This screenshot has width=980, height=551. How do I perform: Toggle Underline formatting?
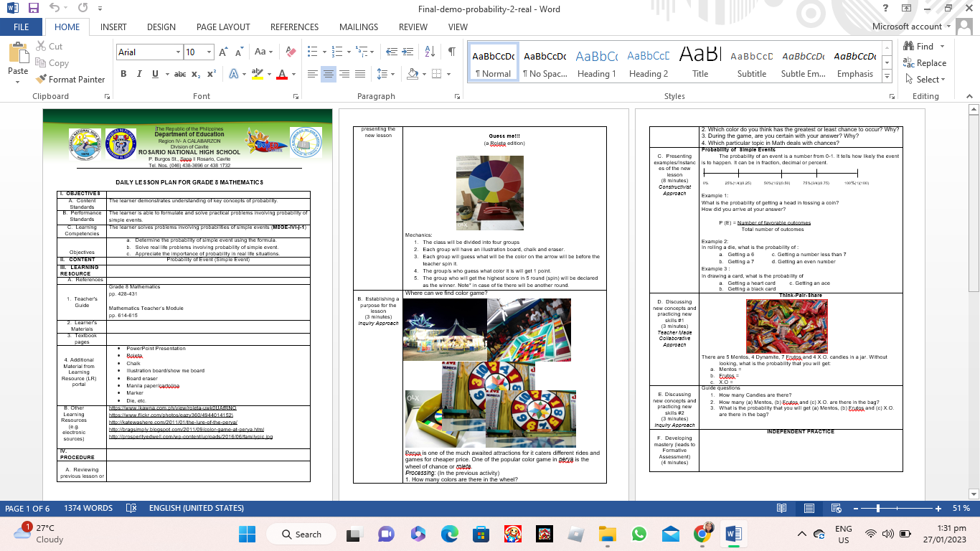pyautogui.click(x=155, y=74)
